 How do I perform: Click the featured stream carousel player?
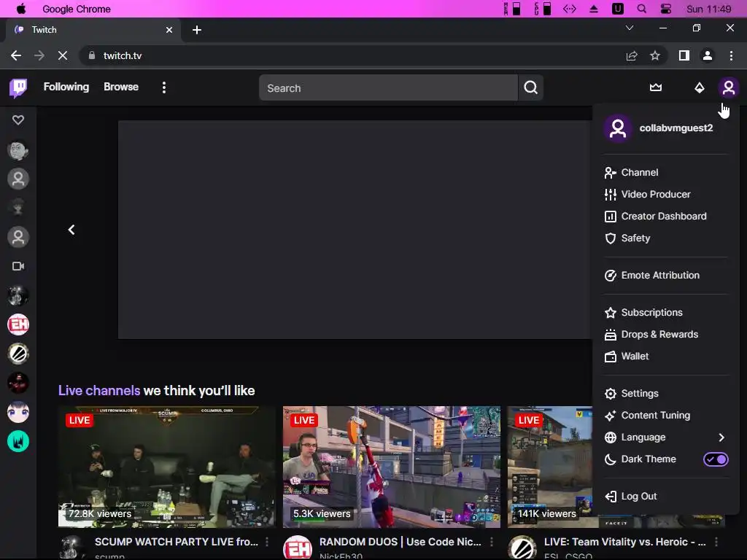355,230
